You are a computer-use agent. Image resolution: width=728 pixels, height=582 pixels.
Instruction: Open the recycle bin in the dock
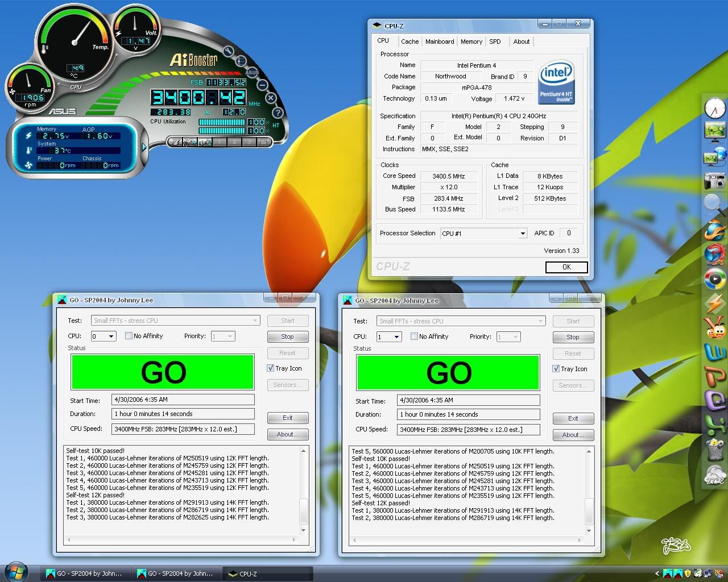tap(715, 449)
